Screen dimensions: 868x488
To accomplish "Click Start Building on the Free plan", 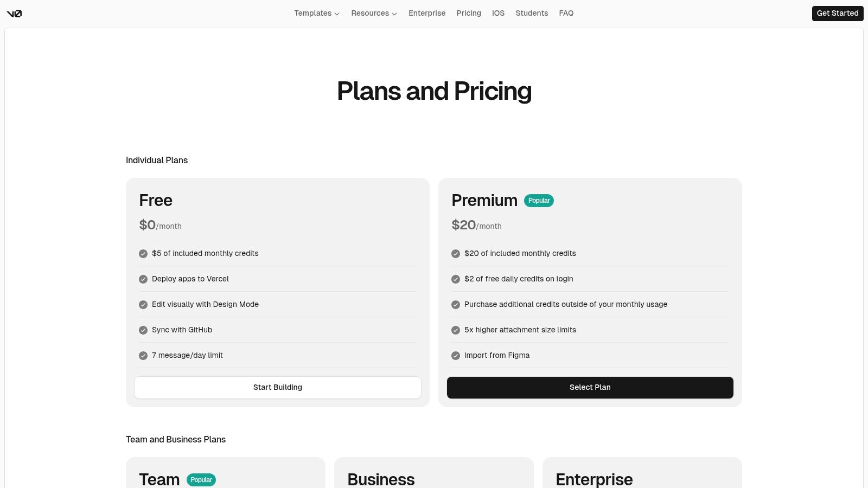I will (278, 388).
